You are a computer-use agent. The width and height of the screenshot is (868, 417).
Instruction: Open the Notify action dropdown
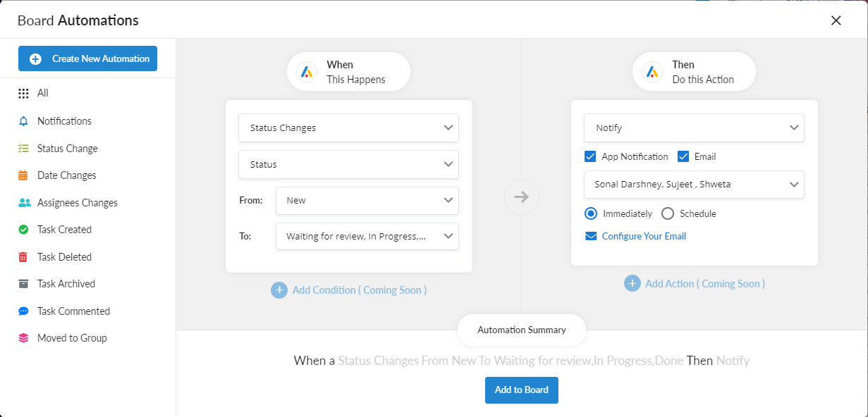[694, 128]
